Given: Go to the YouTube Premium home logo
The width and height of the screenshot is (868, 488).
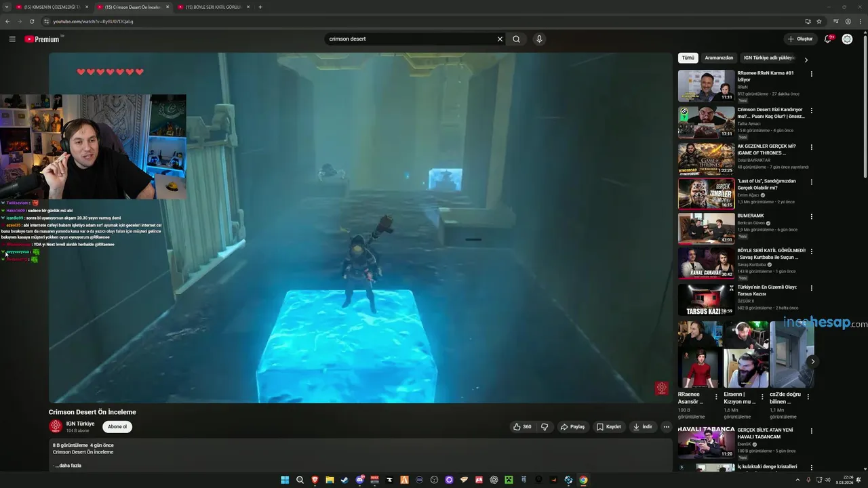Looking at the screenshot, I should click(x=43, y=39).
